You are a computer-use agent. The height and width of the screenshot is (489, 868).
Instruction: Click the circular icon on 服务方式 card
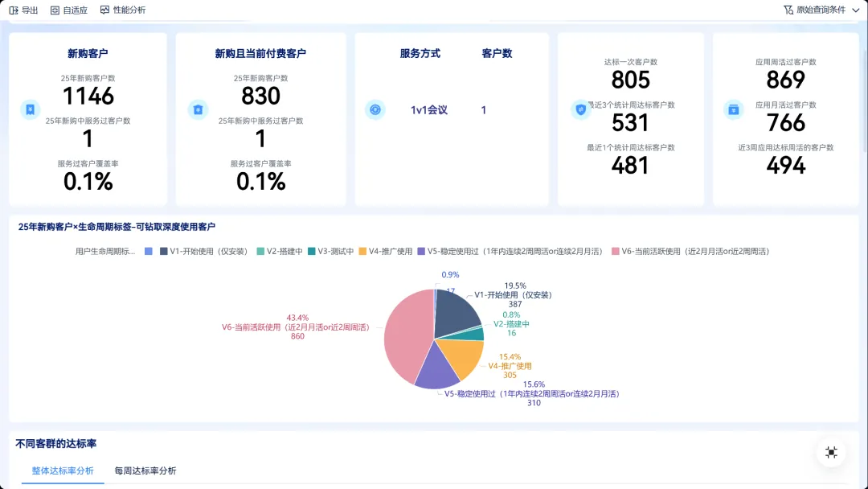[x=374, y=109]
